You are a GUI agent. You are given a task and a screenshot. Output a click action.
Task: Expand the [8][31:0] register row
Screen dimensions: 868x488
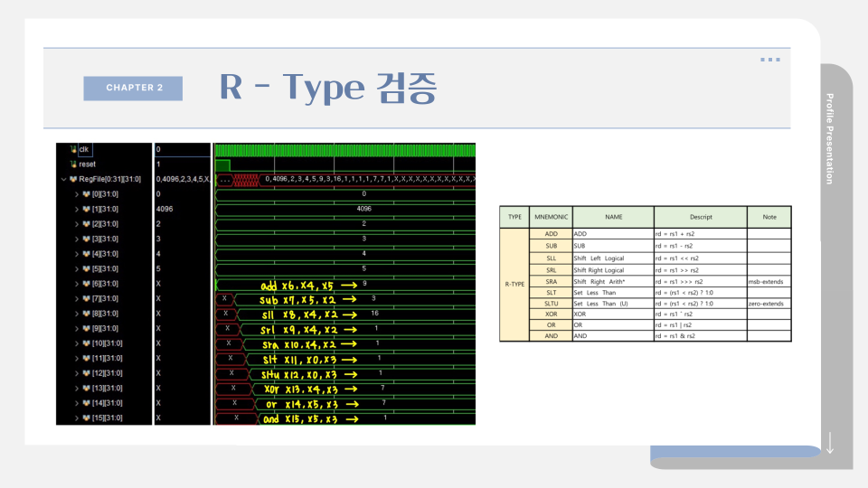(x=76, y=314)
